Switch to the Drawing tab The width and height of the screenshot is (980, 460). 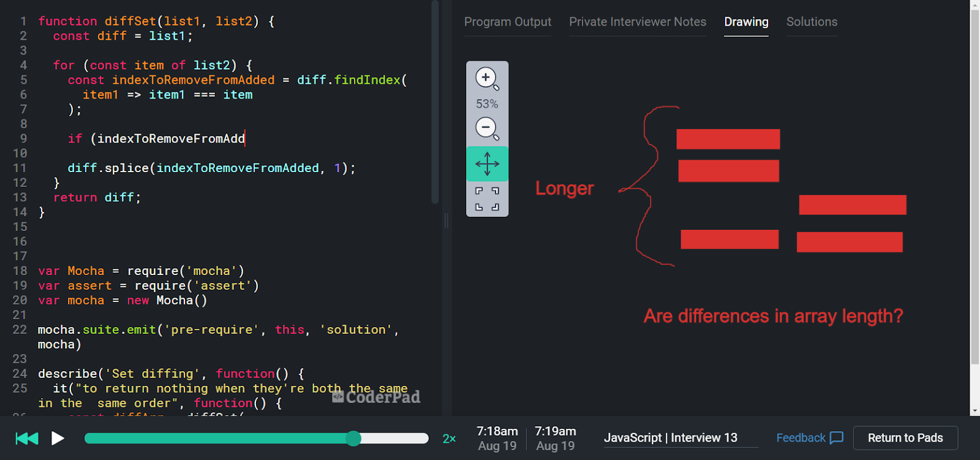[746, 22]
